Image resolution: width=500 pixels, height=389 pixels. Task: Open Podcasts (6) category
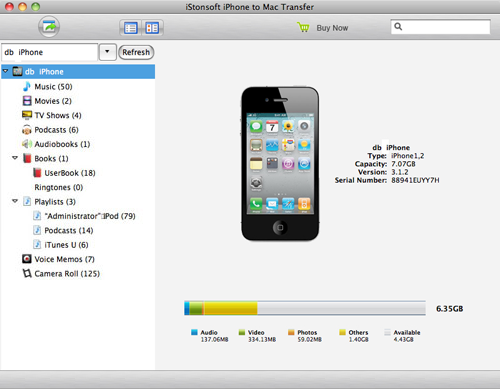(x=56, y=130)
